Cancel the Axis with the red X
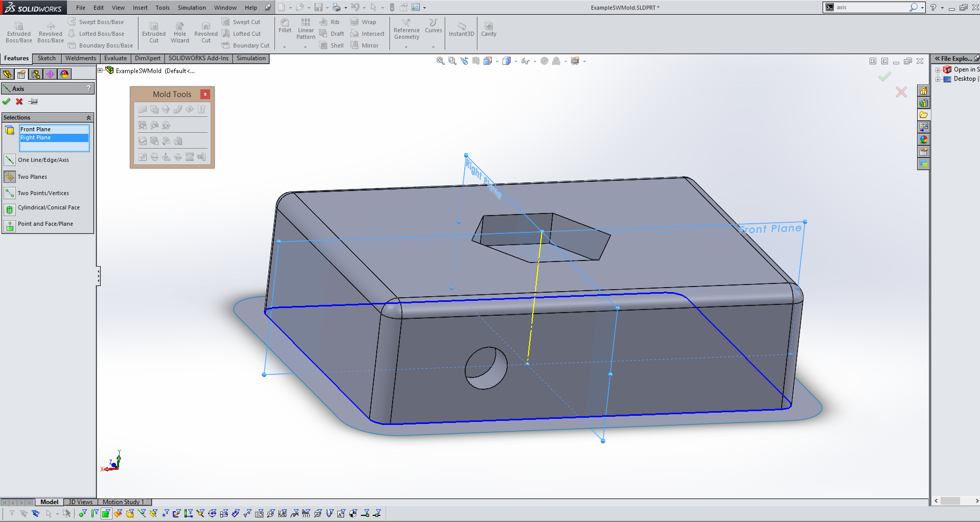980x522 pixels. (x=19, y=102)
